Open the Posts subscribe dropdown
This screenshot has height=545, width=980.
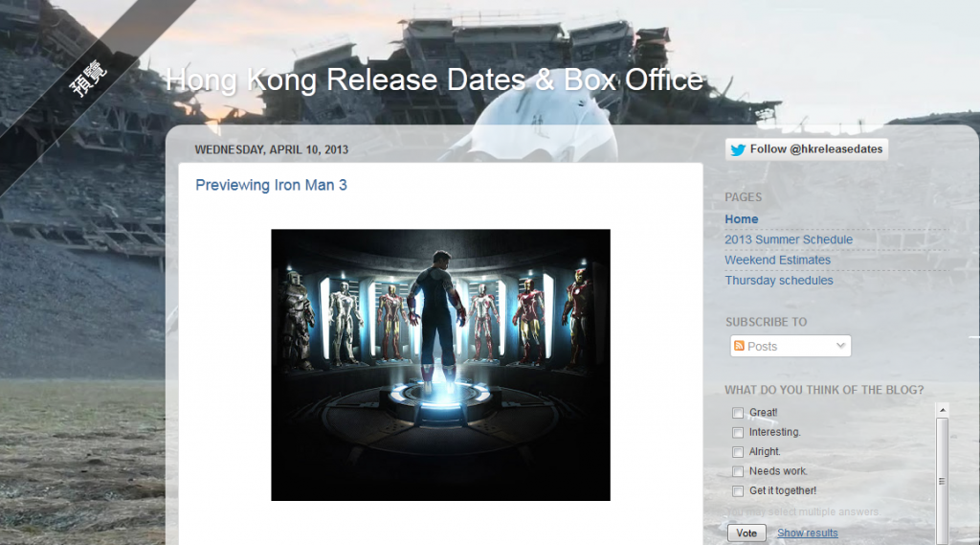(791, 346)
